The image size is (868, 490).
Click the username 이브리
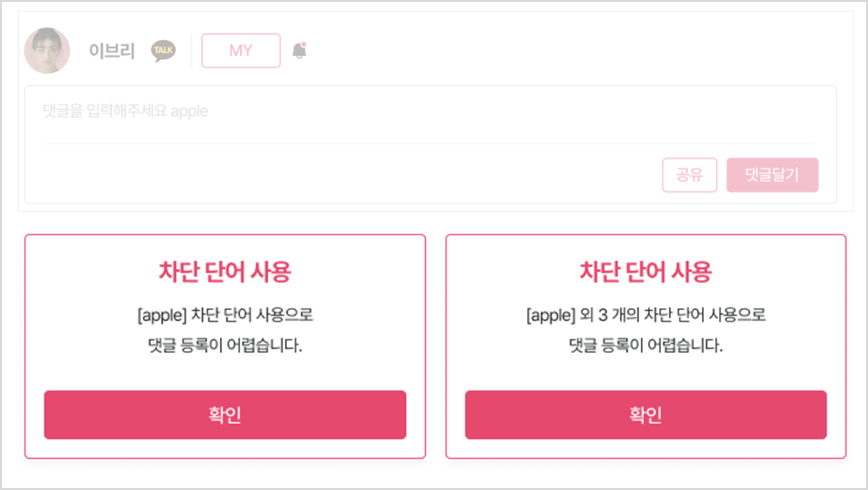(112, 51)
